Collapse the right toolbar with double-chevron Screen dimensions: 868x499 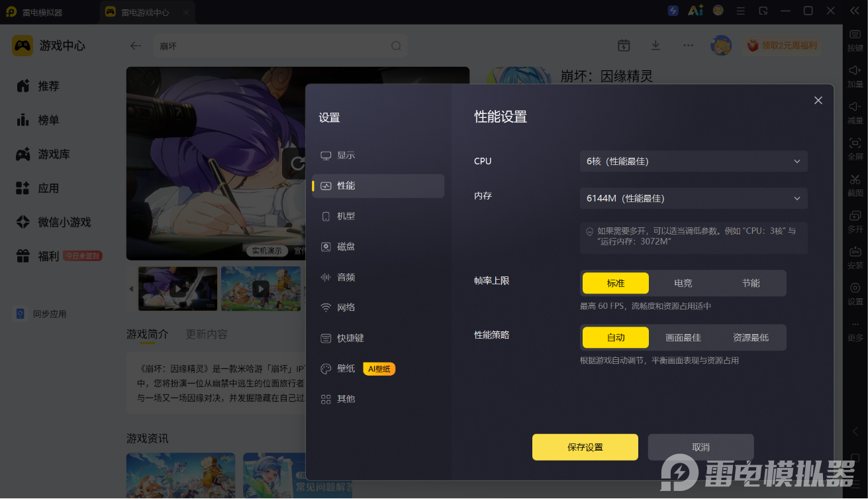[854, 11]
